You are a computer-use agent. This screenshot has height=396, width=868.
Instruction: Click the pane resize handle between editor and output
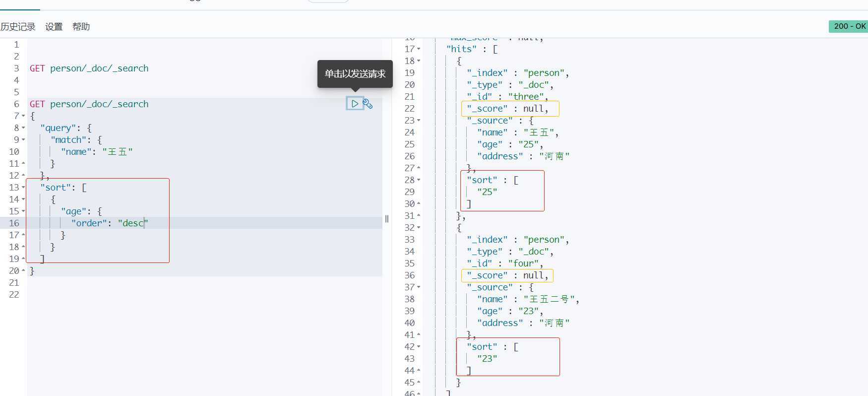click(387, 219)
